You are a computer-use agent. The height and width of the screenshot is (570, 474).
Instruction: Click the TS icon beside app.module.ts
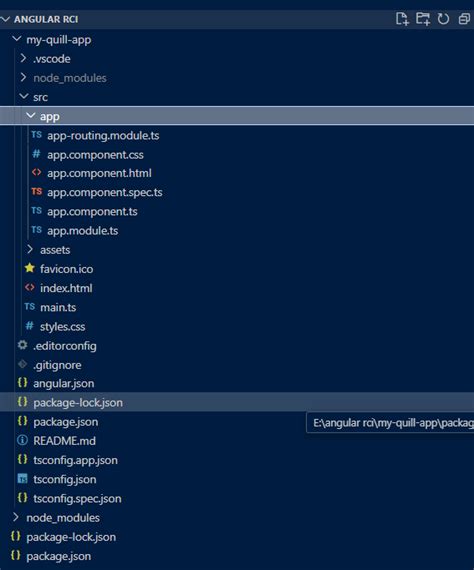(x=36, y=230)
